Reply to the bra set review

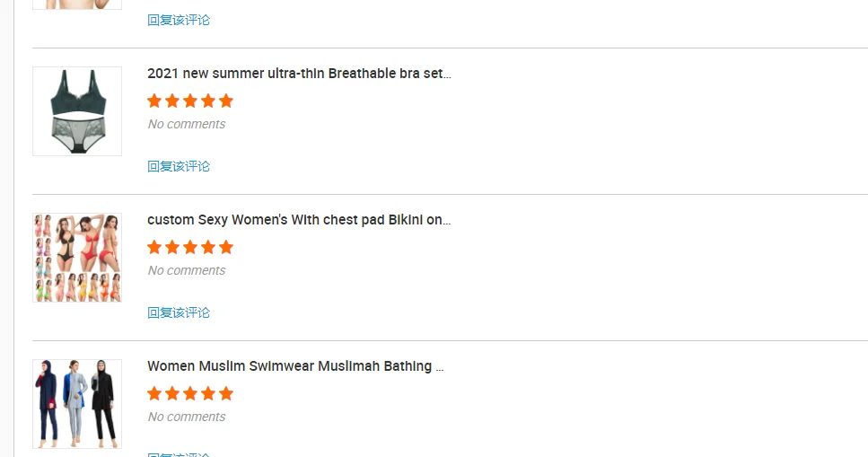(179, 166)
